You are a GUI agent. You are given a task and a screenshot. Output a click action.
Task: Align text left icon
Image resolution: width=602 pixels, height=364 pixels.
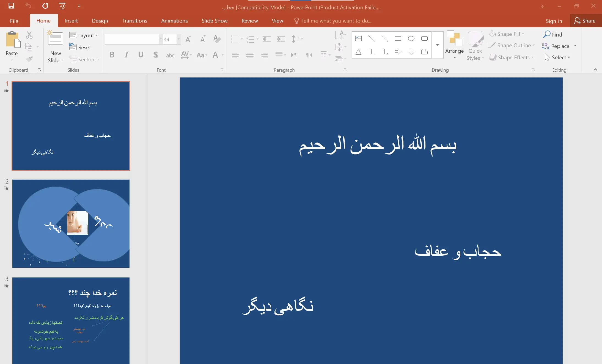pyautogui.click(x=235, y=55)
